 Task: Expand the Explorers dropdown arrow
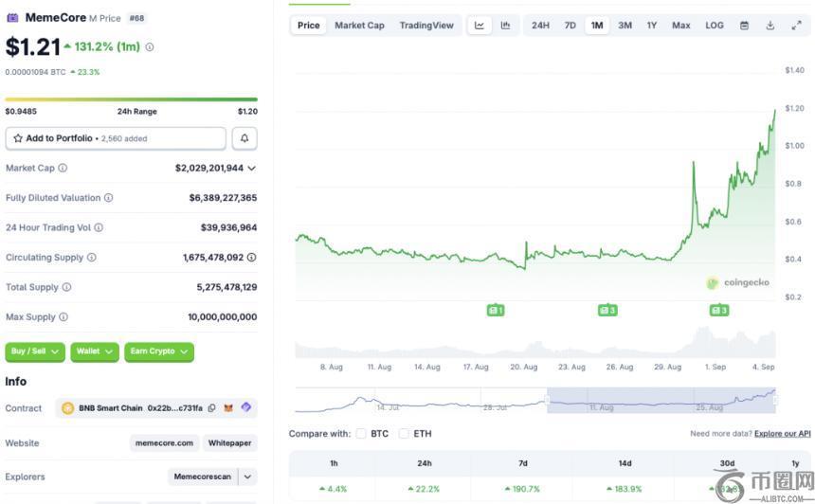247,477
